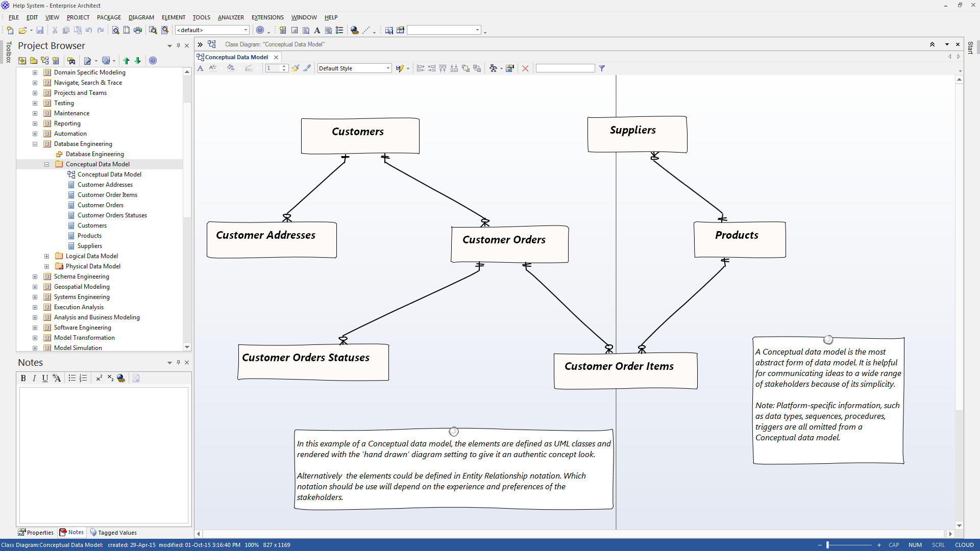The width and height of the screenshot is (980, 551).
Task: Click the Save icon in main toolbar
Action: (x=40, y=31)
